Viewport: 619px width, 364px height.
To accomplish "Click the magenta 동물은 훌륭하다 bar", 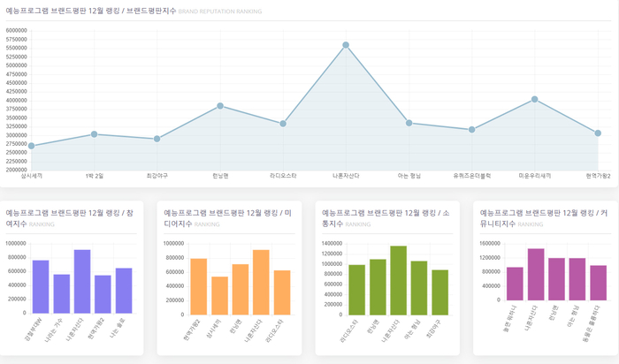I will [x=599, y=283].
